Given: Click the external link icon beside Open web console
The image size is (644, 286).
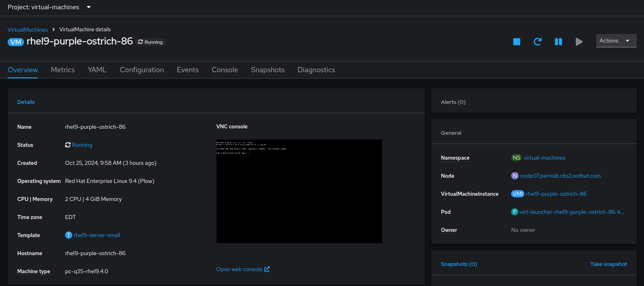Looking at the screenshot, I should (x=267, y=269).
